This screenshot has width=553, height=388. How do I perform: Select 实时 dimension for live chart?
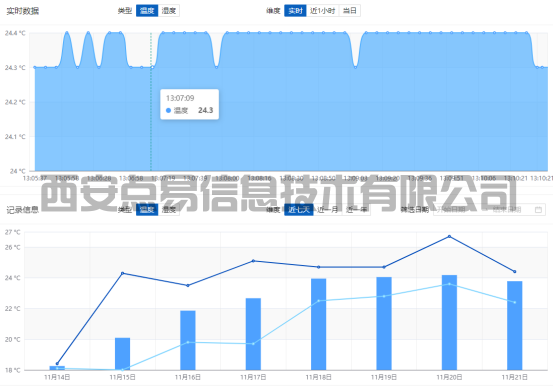pos(295,11)
